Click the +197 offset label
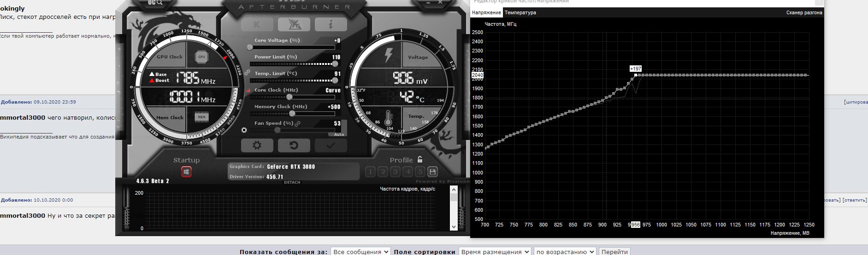 click(x=636, y=69)
